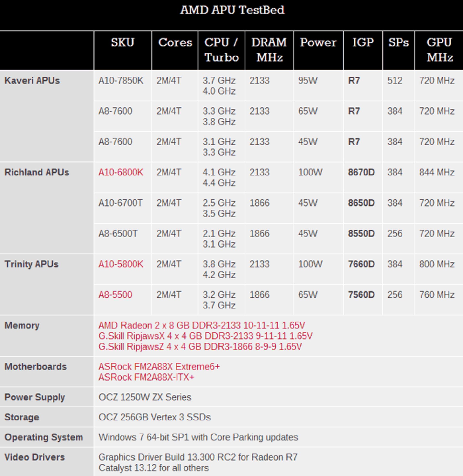The height and width of the screenshot is (476, 463).
Task: Click the 8670D IGP cell
Action: pos(361,172)
